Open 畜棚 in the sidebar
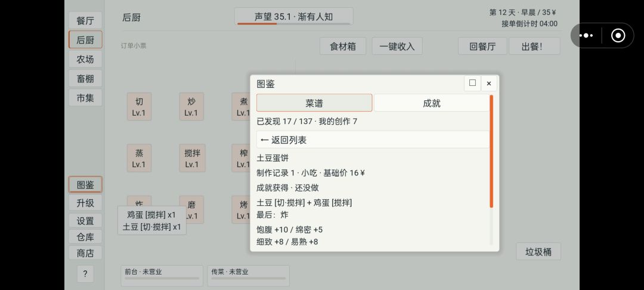 85,78
